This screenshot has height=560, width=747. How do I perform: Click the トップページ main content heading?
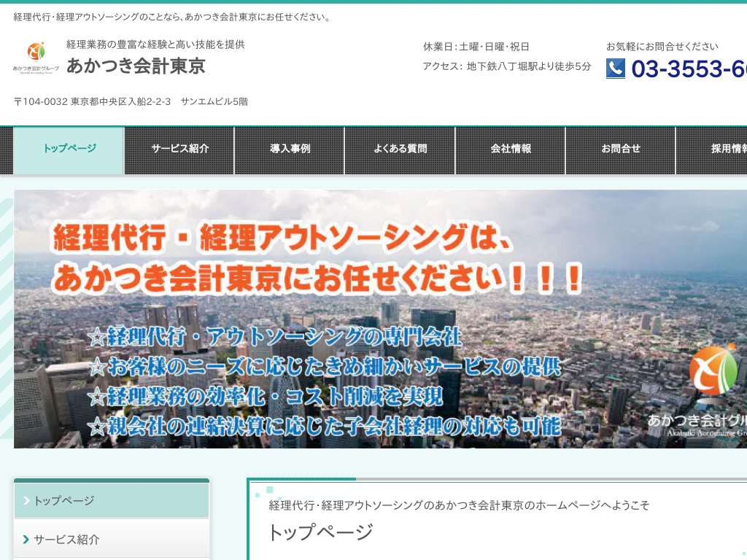[321, 532]
